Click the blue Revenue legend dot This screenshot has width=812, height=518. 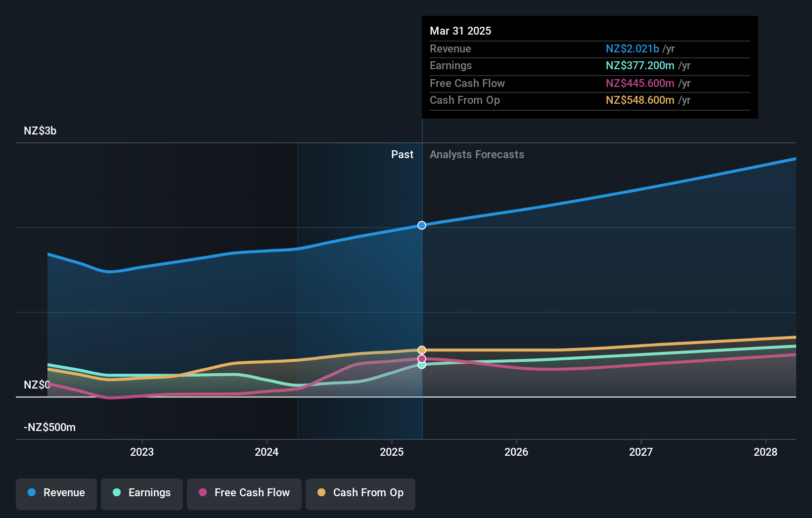31,493
